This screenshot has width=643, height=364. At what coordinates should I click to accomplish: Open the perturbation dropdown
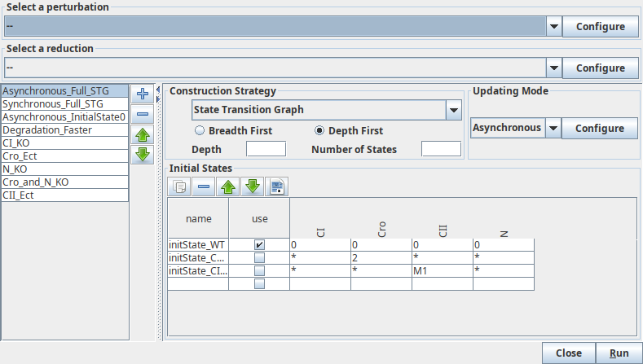pyautogui.click(x=553, y=27)
